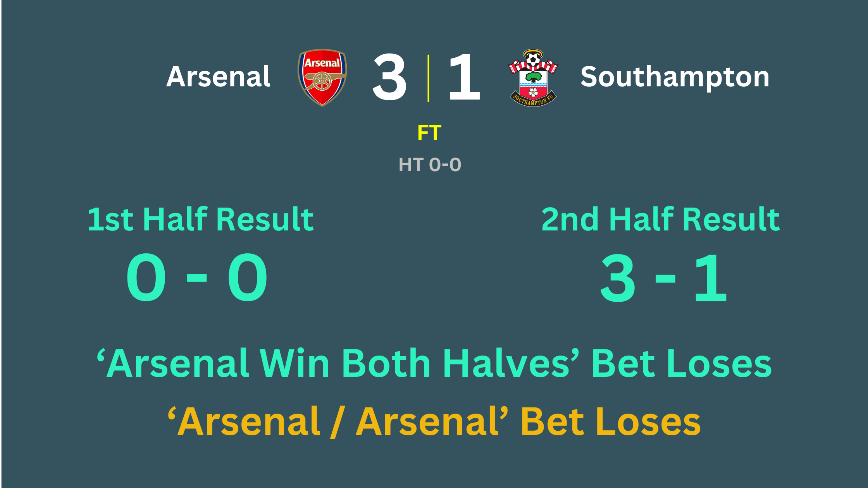
Task: Select the Arsenal team name
Action: [x=219, y=77]
